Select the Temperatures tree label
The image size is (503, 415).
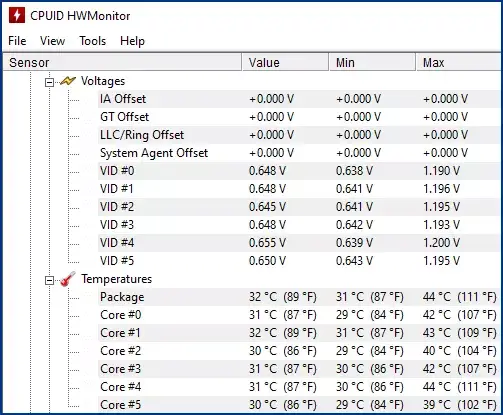pyautogui.click(x=117, y=279)
